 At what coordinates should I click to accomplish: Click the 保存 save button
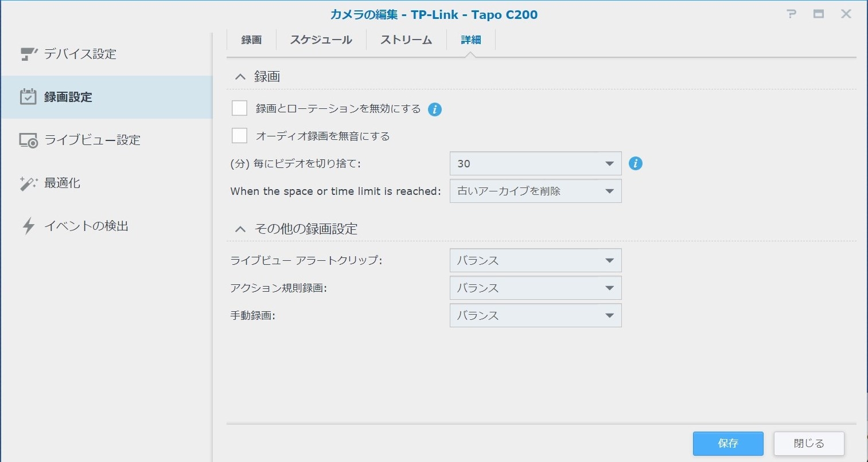727,443
